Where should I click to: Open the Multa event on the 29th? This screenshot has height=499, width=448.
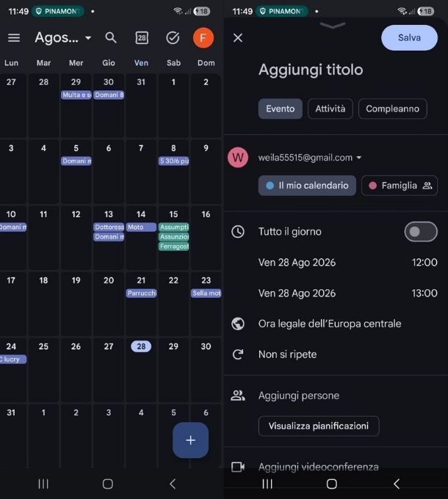(76, 95)
